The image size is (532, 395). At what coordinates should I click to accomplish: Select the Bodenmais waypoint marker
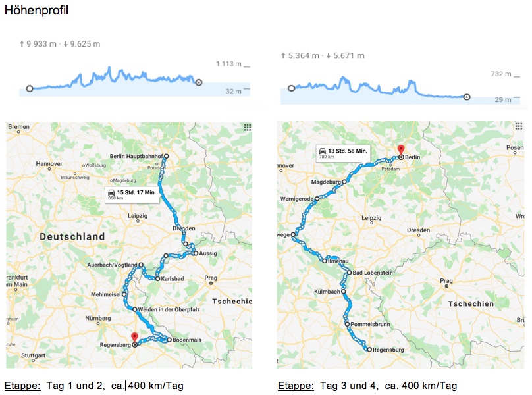click(169, 340)
